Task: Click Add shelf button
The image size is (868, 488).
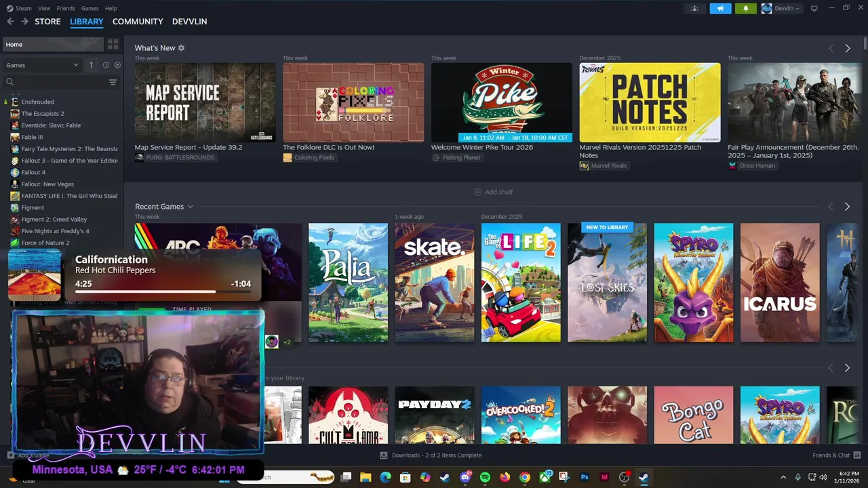Action: click(493, 192)
